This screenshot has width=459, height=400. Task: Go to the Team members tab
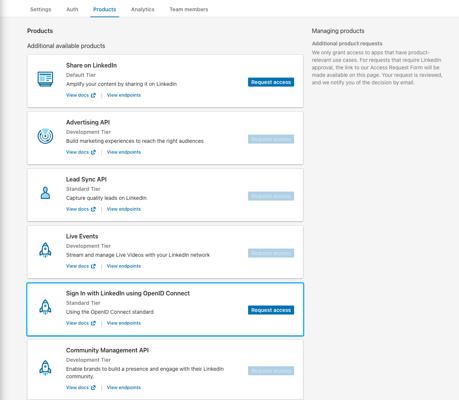(x=189, y=9)
